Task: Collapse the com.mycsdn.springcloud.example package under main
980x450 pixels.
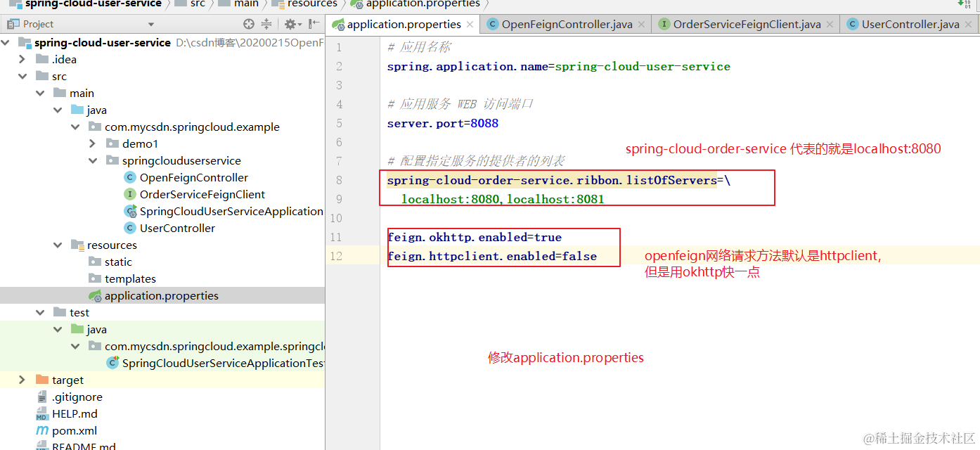Action: coord(75,127)
